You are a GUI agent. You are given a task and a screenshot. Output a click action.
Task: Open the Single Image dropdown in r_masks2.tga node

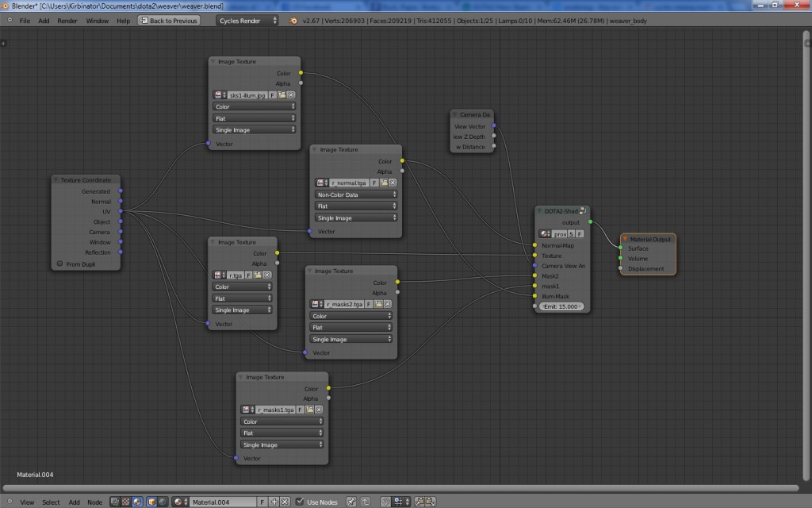349,338
